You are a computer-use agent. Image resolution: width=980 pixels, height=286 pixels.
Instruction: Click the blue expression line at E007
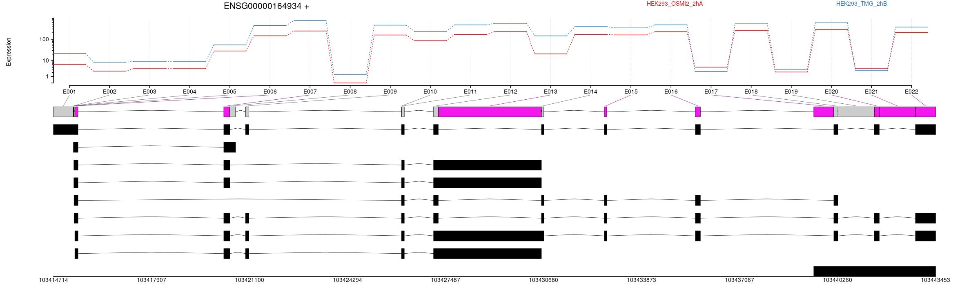(310, 20)
